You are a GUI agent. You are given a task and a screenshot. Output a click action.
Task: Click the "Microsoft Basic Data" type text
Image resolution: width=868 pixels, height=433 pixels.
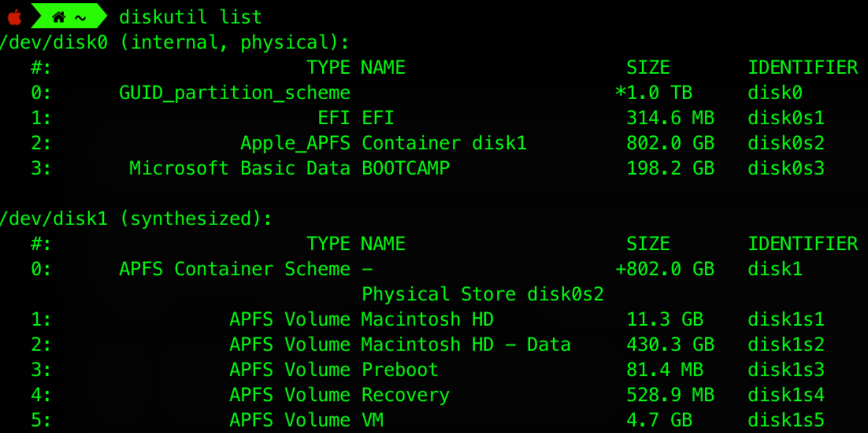click(x=240, y=168)
